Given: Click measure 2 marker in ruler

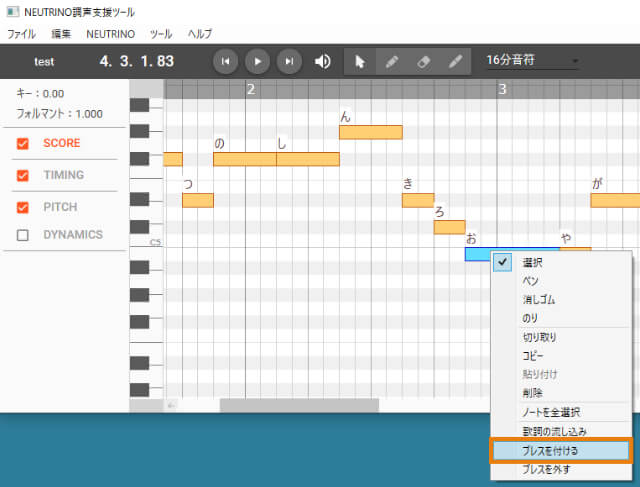Looking at the screenshot, I should (251, 89).
